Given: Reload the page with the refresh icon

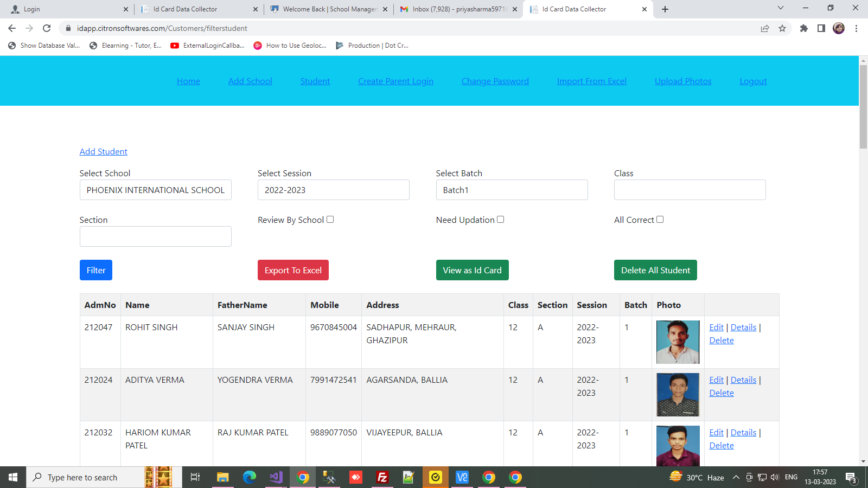Looking at the screenshot, I should pos(47,28).
